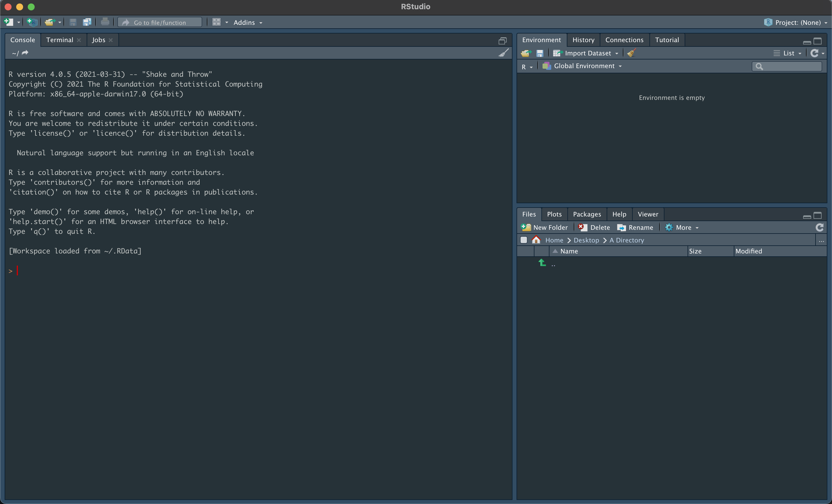The image size is (832, 504).
Task: Click the Save workspace disk icon in Environment
Action: point(540,53)
